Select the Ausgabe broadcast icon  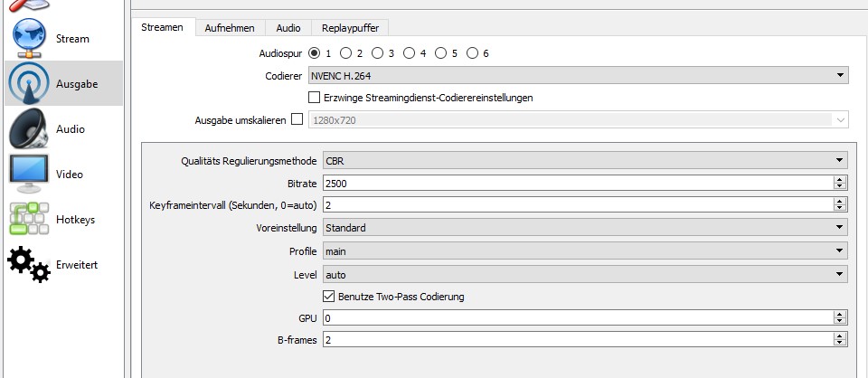tap(31, 84)
